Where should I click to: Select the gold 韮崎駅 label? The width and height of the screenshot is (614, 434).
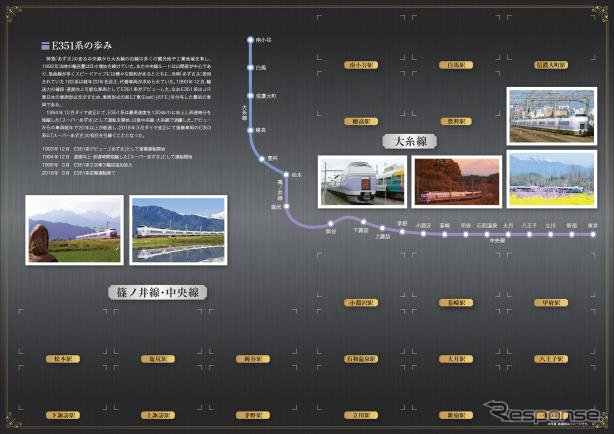tap(456, 302)
